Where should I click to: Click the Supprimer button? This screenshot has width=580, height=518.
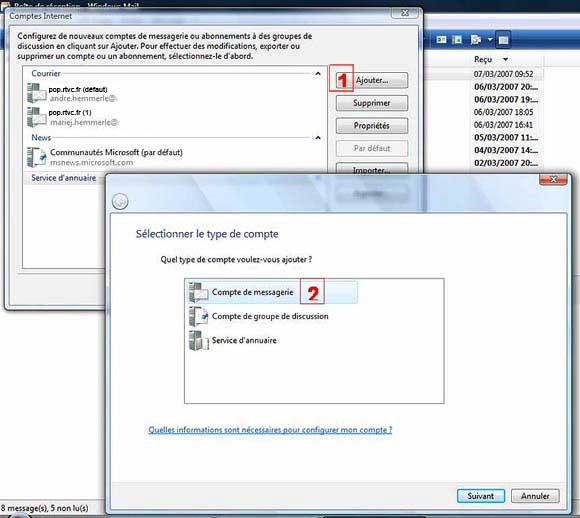point(372,103)
